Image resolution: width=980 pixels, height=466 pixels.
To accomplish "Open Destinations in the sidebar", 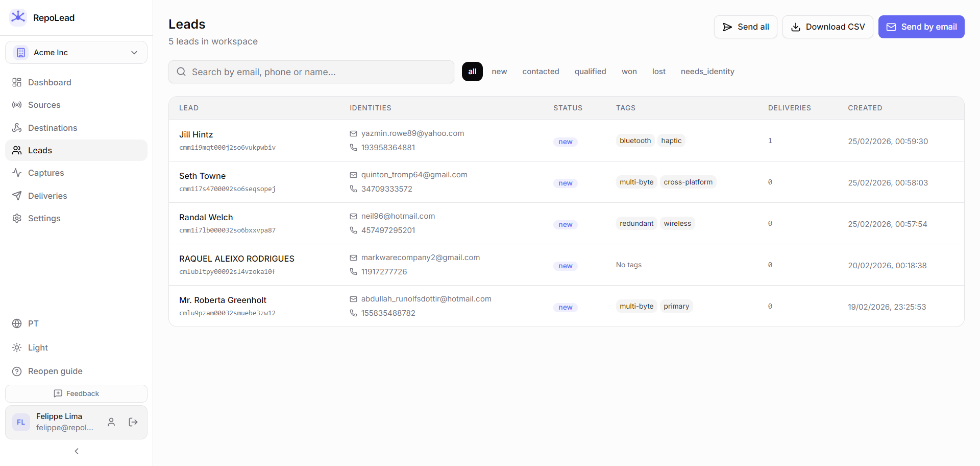I will coord(52,128).
